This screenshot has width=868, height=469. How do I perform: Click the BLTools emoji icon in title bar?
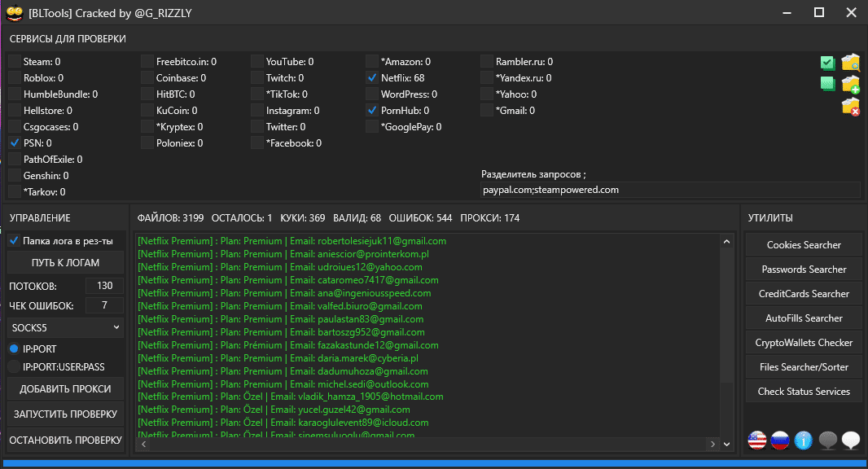(x=15, y=13)
